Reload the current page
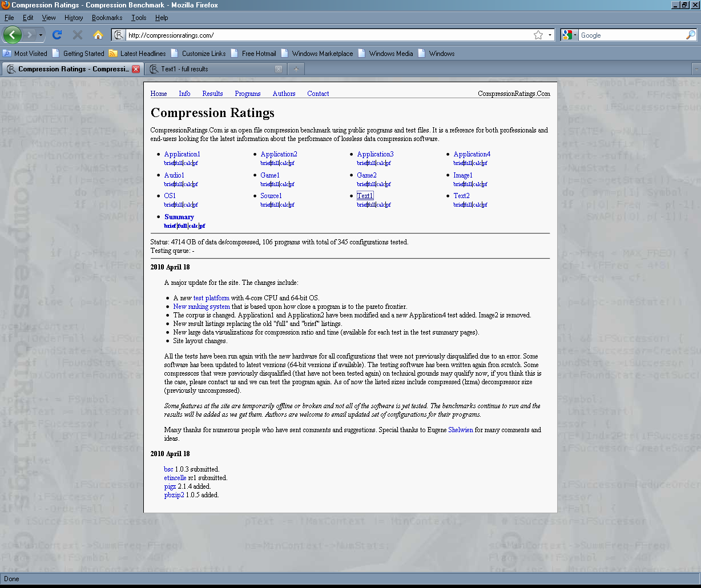Image resolution: width=701 pixels, height=588 pixels. coord(57,35)
